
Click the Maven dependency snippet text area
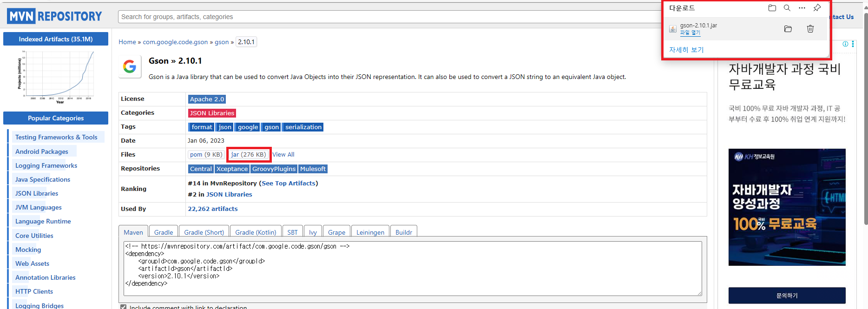click(x=413, y=269)
